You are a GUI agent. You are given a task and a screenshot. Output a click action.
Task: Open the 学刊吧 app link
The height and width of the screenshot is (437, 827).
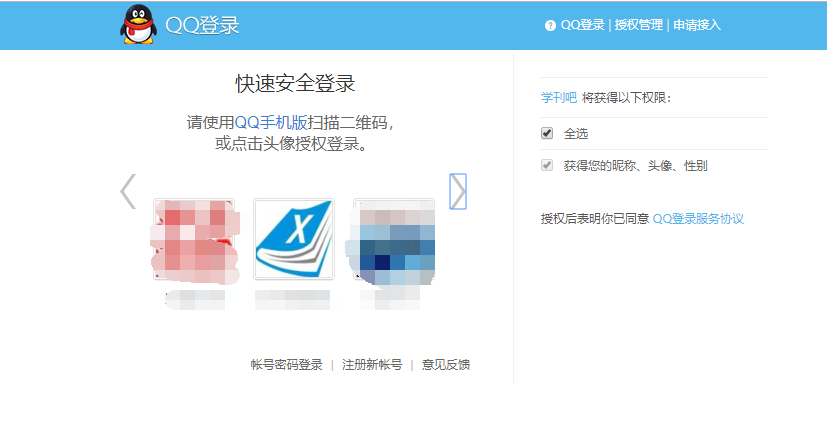(x=559, y=98)
